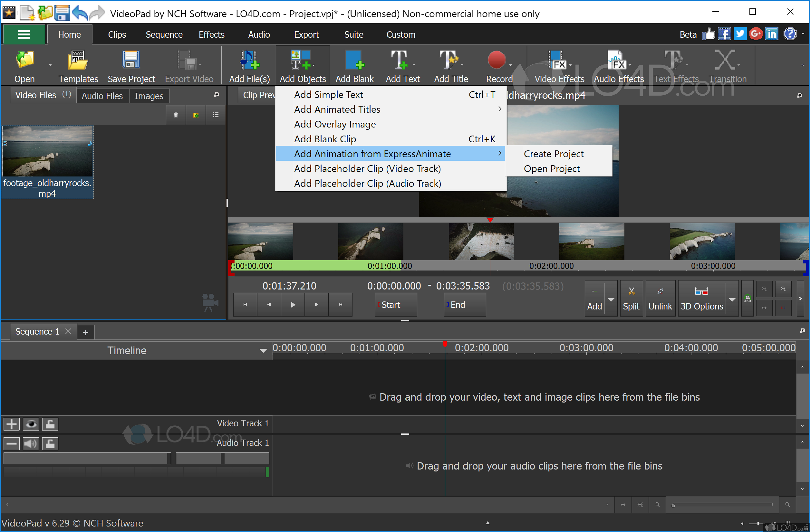Image resolution: width=810 pixels, height=532 pixels.
Task: Select the footage_oldharryrocks.mp4 thumbnail
Action: [x=48, y=151]
